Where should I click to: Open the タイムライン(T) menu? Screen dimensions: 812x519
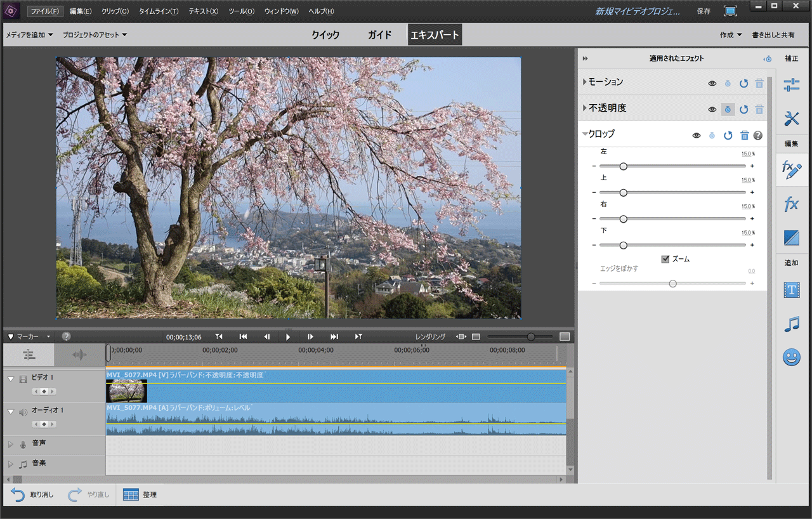point(159,11)
